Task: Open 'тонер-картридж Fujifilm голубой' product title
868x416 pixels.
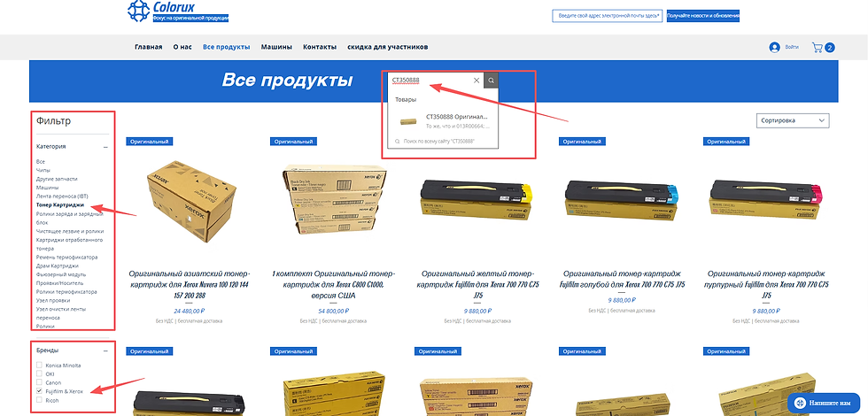Action: point(622,279)
